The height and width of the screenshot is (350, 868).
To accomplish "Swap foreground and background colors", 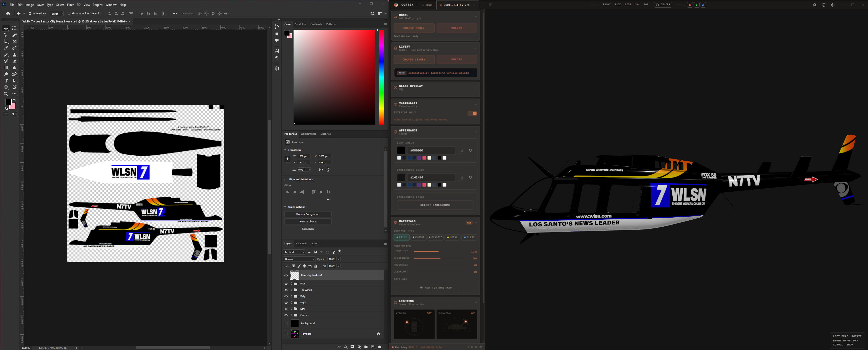I will click(14, 100).
